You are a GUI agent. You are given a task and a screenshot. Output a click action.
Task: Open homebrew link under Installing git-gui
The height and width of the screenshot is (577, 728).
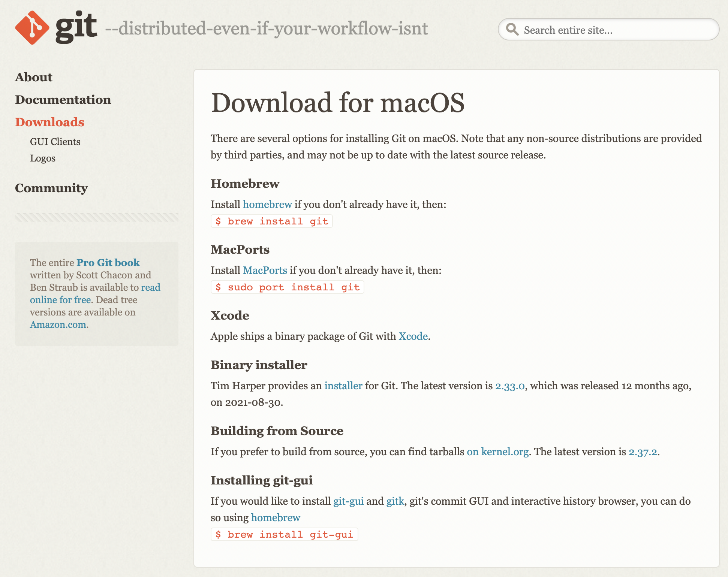point(276,517)
